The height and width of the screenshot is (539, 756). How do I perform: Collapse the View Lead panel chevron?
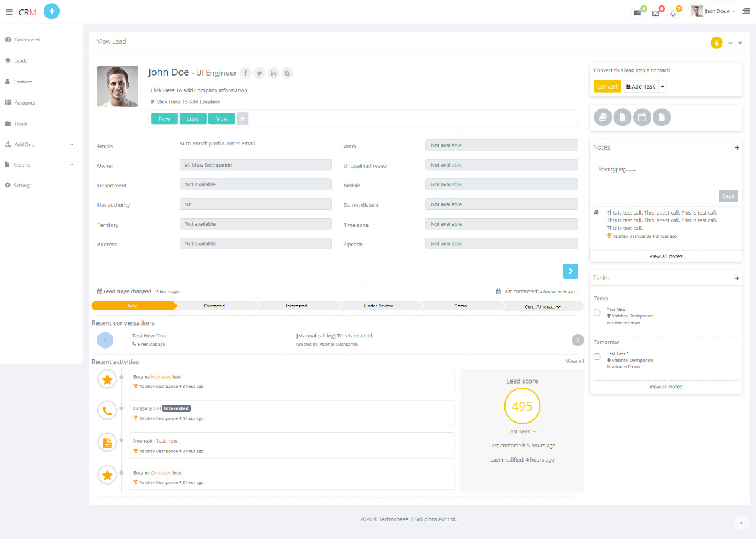coord(731,43)
